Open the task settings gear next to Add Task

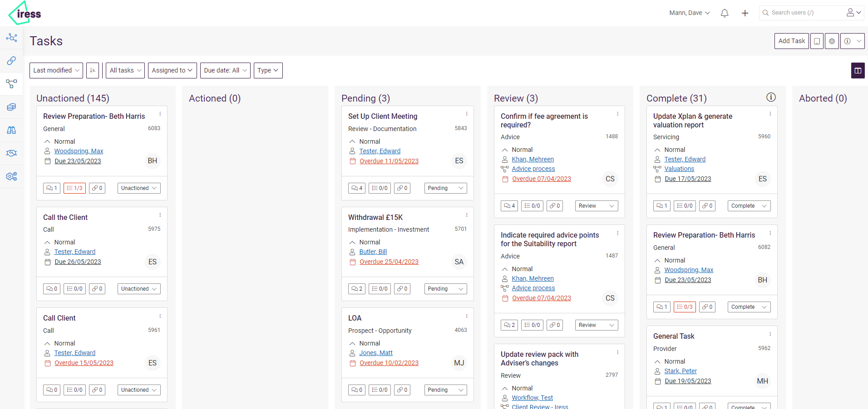point(832,41)
